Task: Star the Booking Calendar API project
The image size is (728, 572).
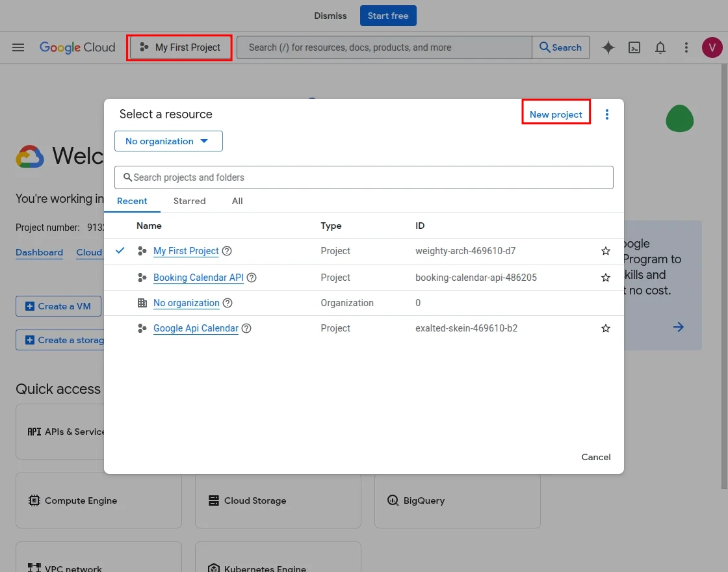Action: tap(606, 278)
